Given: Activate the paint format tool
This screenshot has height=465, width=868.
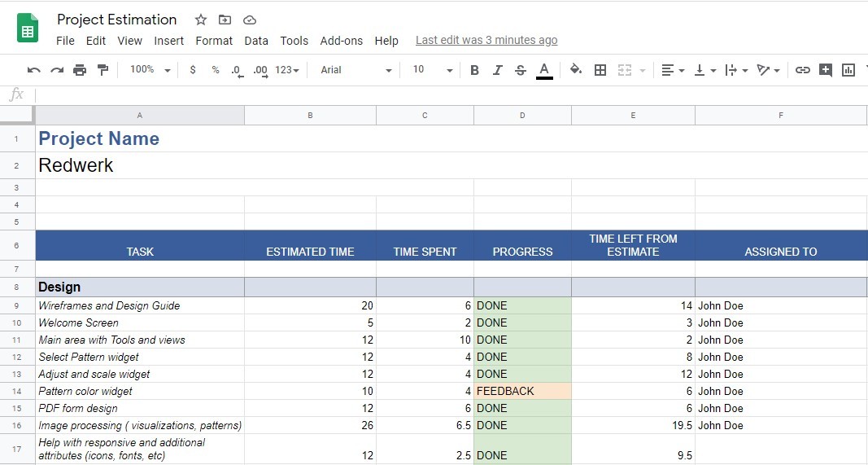Looking at the screenshot, I should pos(103,70).
